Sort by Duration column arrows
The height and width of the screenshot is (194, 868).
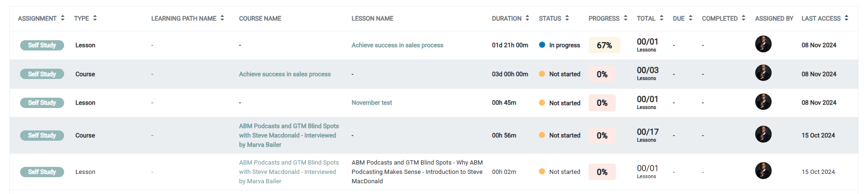click(527, 18)
